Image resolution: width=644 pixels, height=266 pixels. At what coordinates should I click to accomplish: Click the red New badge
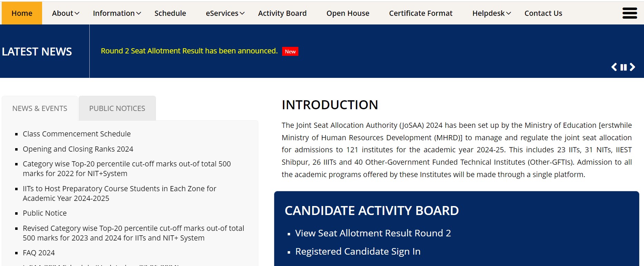tap(290, 51)
